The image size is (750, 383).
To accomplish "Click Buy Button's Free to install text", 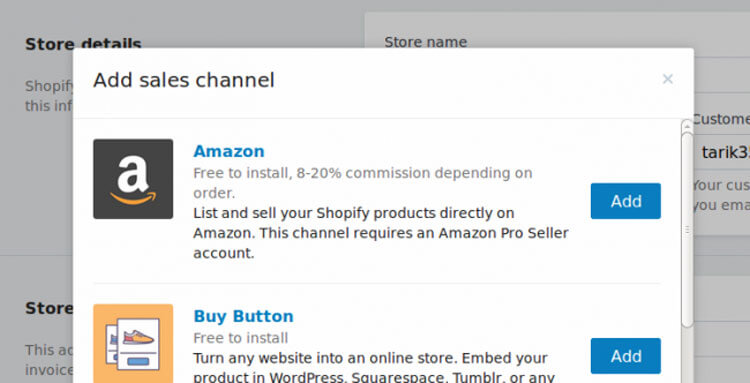I will pyautogui.click(x=241, y=338).
